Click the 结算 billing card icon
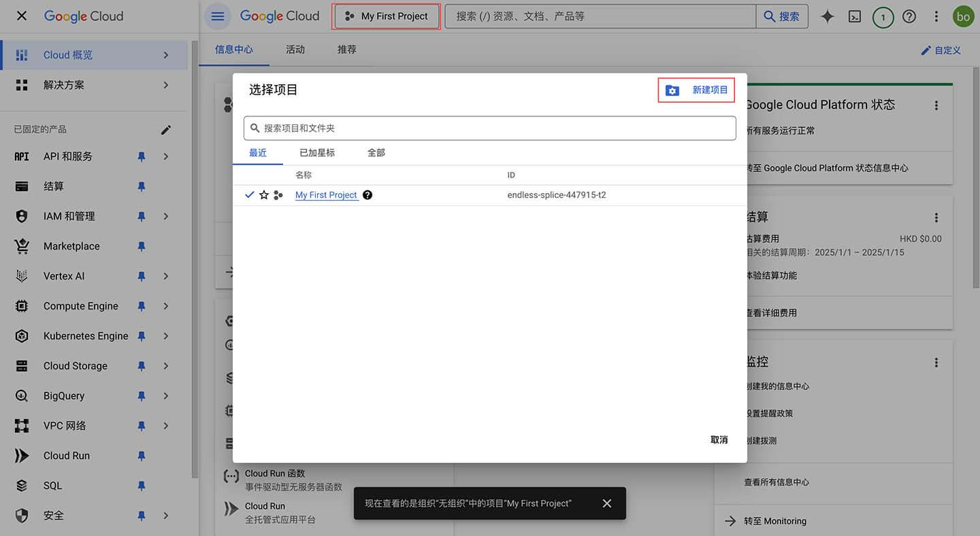The height and width of the screenshot is (536, 980). coord(22,186)
